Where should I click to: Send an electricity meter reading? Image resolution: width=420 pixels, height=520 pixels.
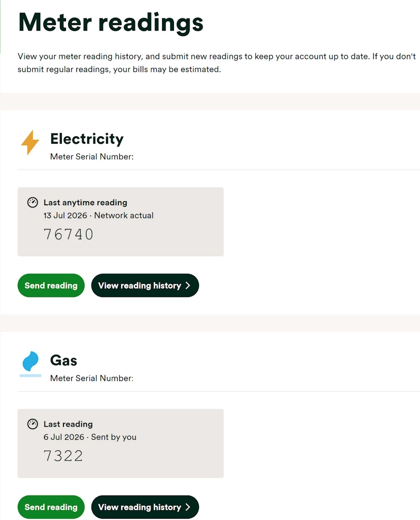(51, 285)
